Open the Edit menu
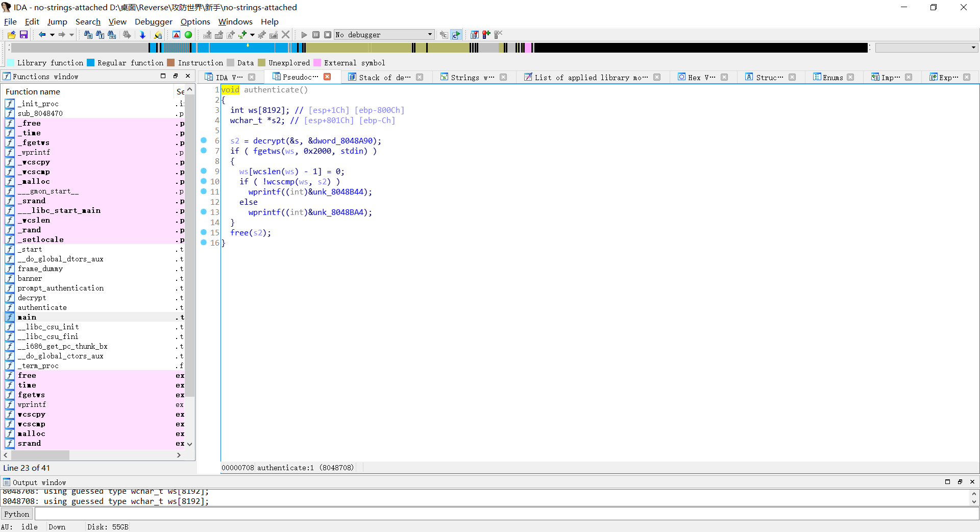The width and height of the screenshot is (980, 532). (32, 21)
